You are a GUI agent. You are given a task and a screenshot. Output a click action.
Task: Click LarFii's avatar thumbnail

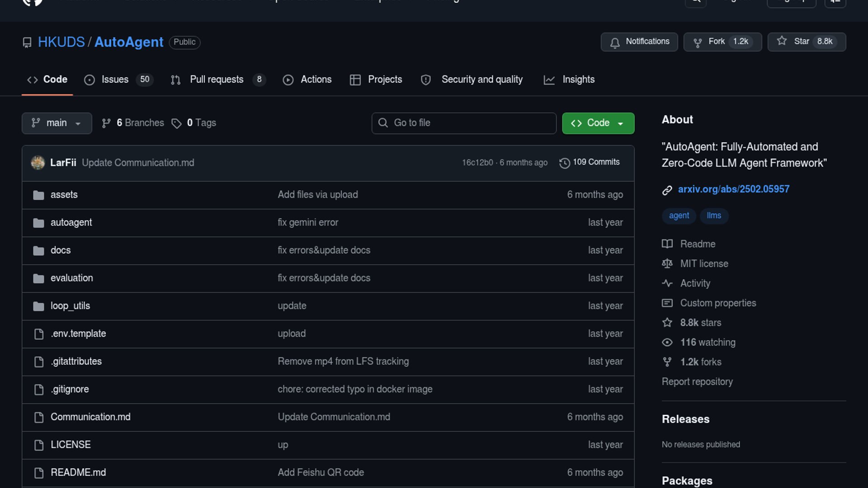38,163
